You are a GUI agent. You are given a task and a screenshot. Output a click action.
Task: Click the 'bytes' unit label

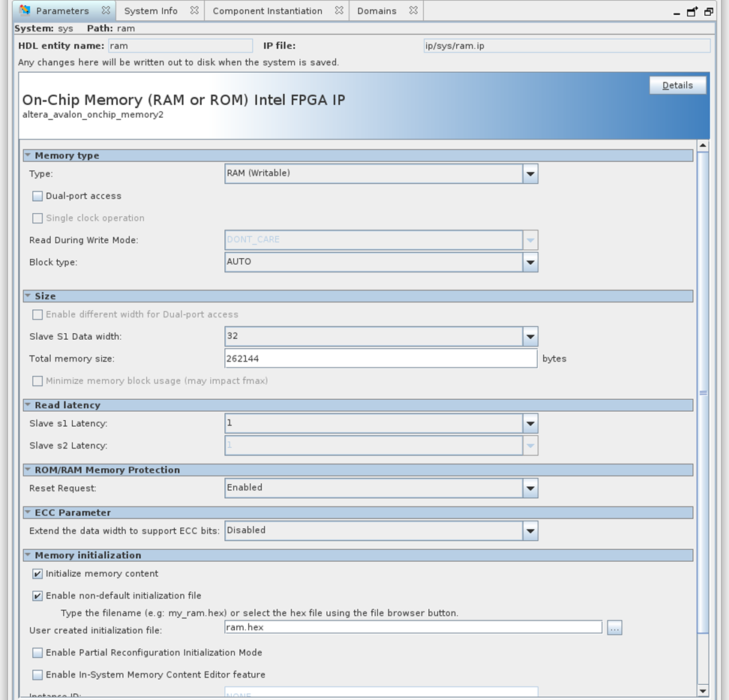coord(554,359)
